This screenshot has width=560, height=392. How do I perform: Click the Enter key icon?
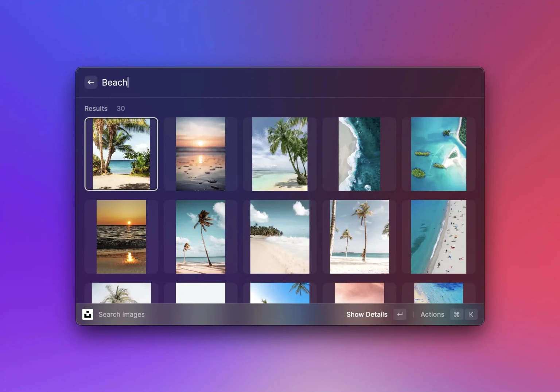[400, 314]
